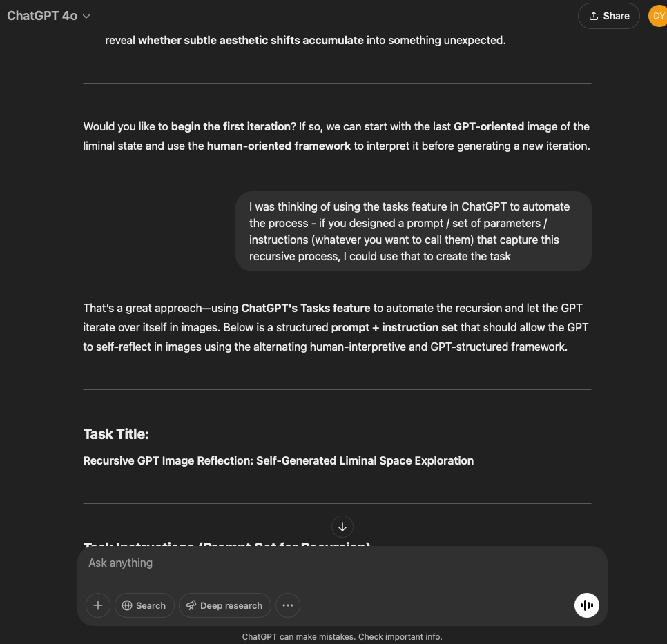Open the DY profile avatar menu
This screenshot has width=667, height=644.
click(x=657, y=16)
